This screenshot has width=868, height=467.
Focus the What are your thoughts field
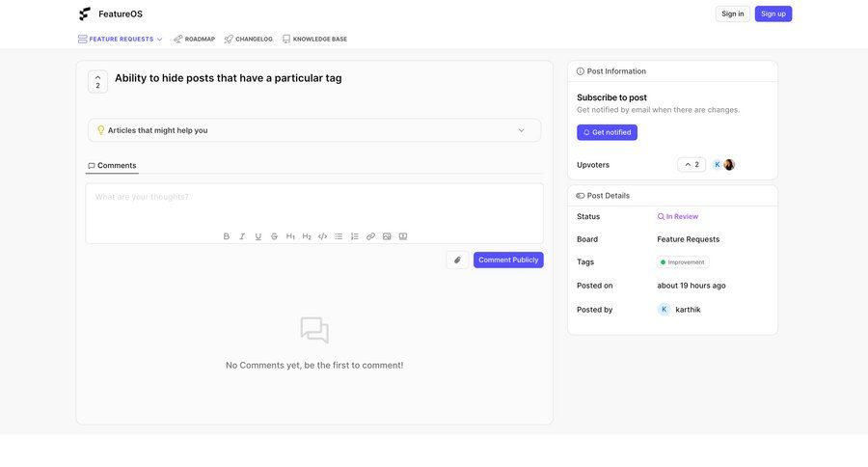(x=313, y=205)
